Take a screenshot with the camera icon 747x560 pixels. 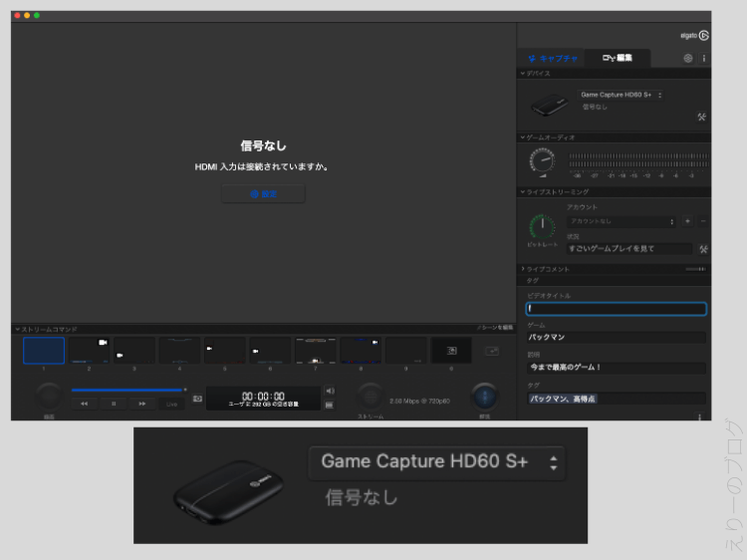pyautogui.click(x=197, y=399)
